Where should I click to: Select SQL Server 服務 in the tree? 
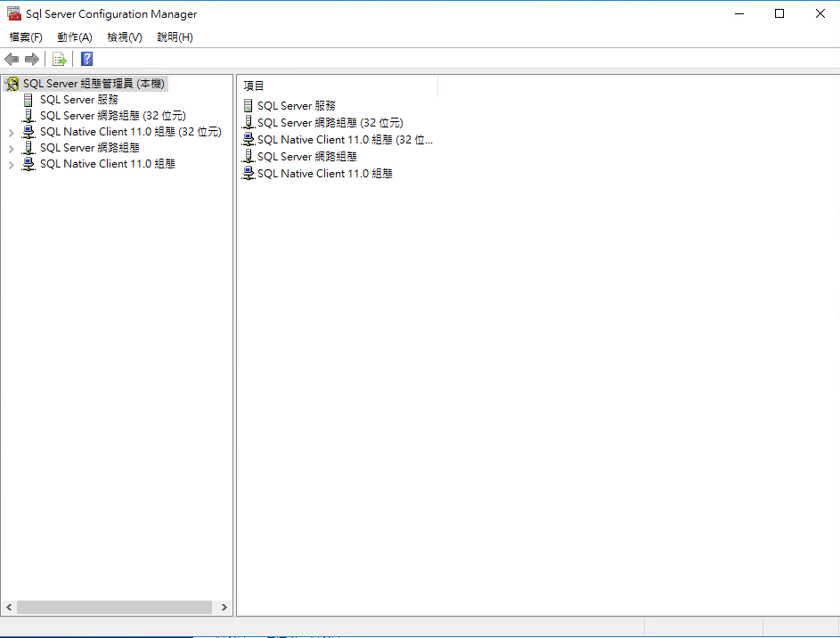tap(79, 100)
